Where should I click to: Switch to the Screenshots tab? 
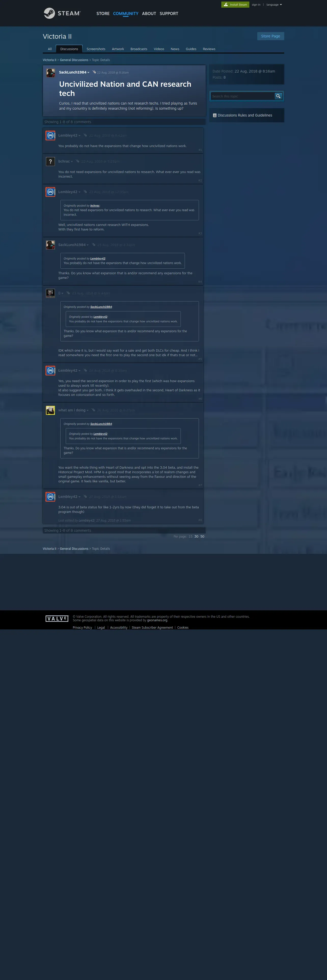[96, 49]
